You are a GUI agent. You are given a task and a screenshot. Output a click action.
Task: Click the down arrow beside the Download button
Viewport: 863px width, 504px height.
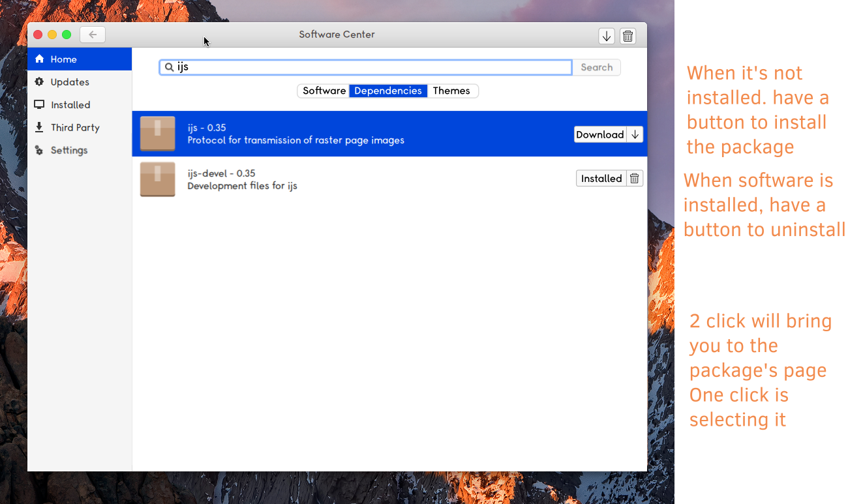click(x=635, y=134)
